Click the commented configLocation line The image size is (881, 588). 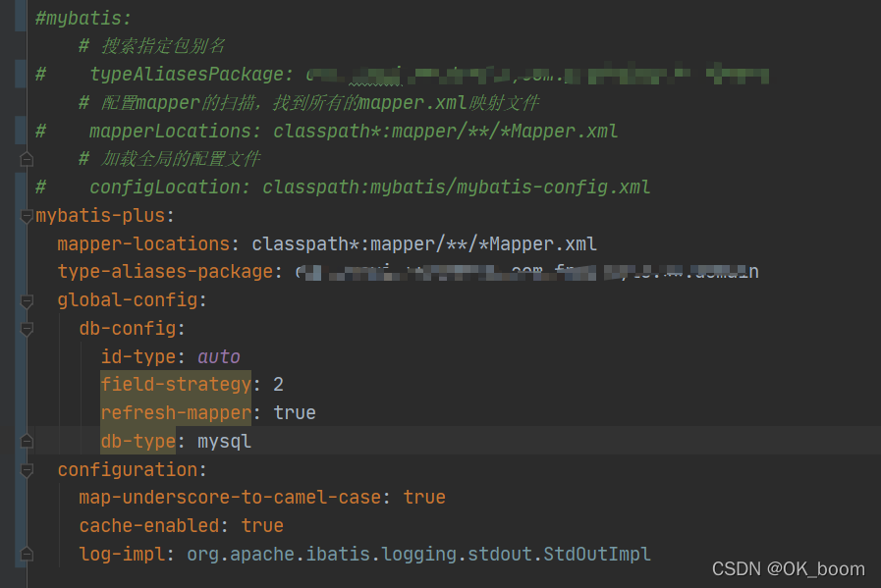click(369, 187)
